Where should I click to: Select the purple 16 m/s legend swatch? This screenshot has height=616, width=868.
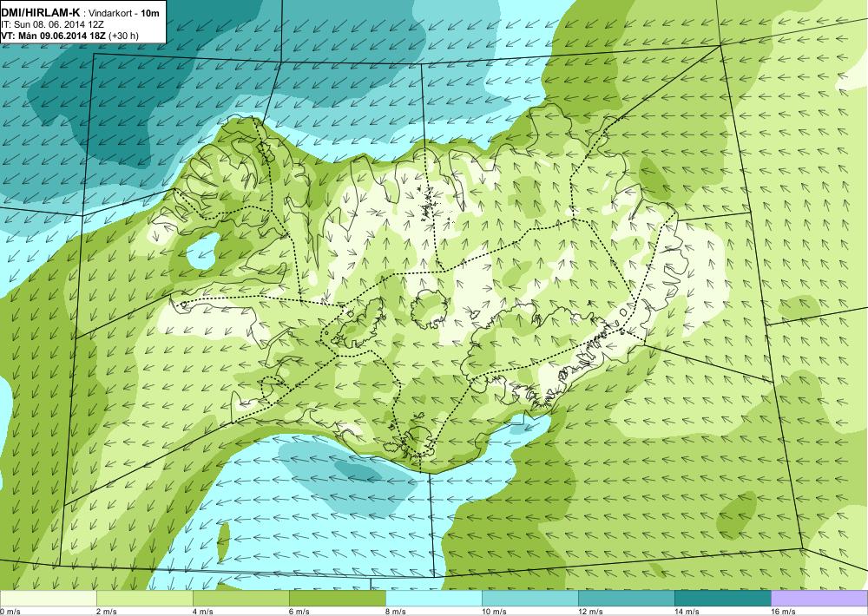click(x=819, y=599)
